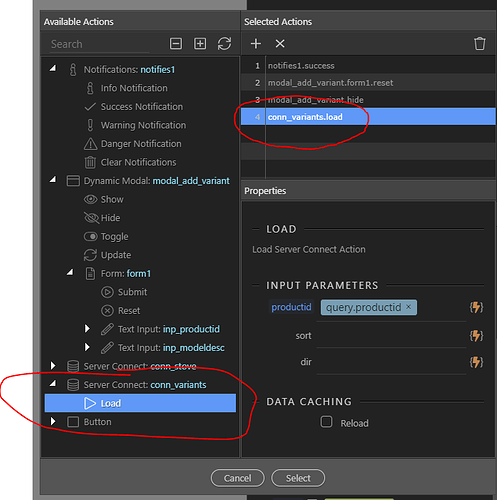Click the trash icon in Selected Actions

point(480,44)
